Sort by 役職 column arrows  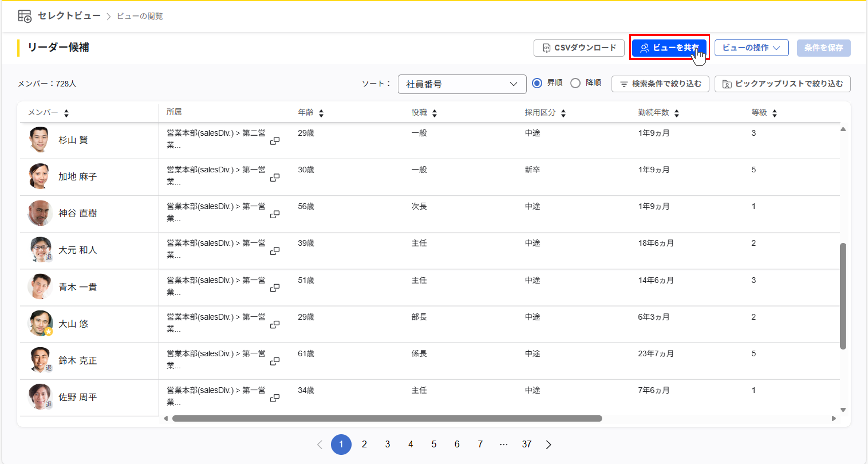coord(434,113)
